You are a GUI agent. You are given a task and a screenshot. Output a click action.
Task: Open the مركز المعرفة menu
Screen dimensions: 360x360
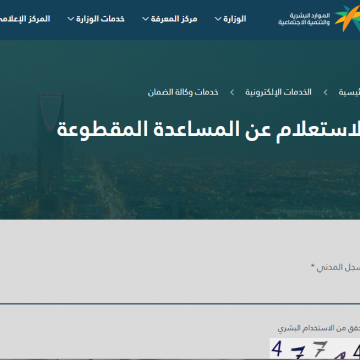(174, 19)
